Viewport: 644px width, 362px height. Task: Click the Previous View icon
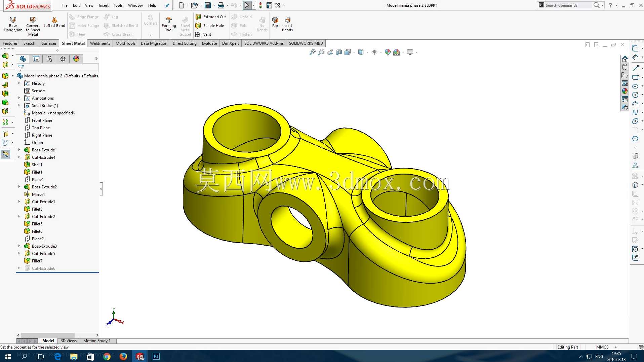tap(330, 52)
